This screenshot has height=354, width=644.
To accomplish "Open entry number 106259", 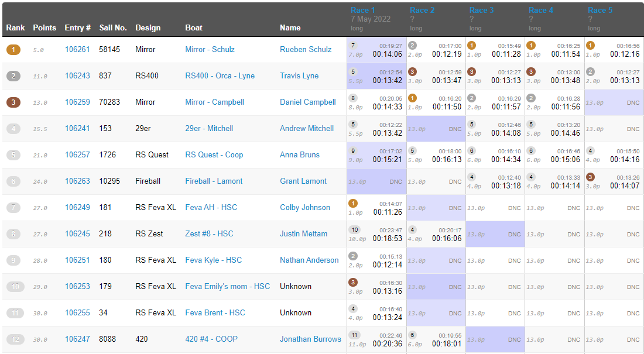I will pos(77,102).
